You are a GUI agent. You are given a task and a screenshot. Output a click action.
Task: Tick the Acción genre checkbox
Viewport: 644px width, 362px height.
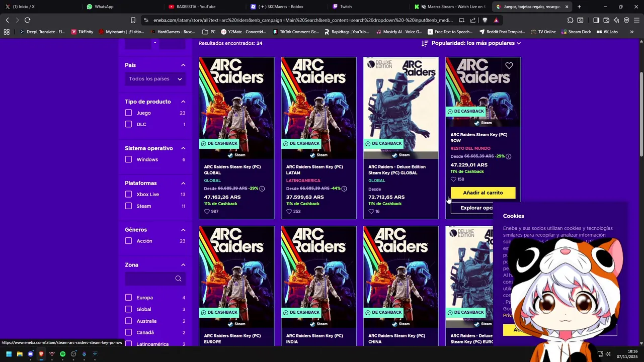pyautogui.click(x=128, y=241)
